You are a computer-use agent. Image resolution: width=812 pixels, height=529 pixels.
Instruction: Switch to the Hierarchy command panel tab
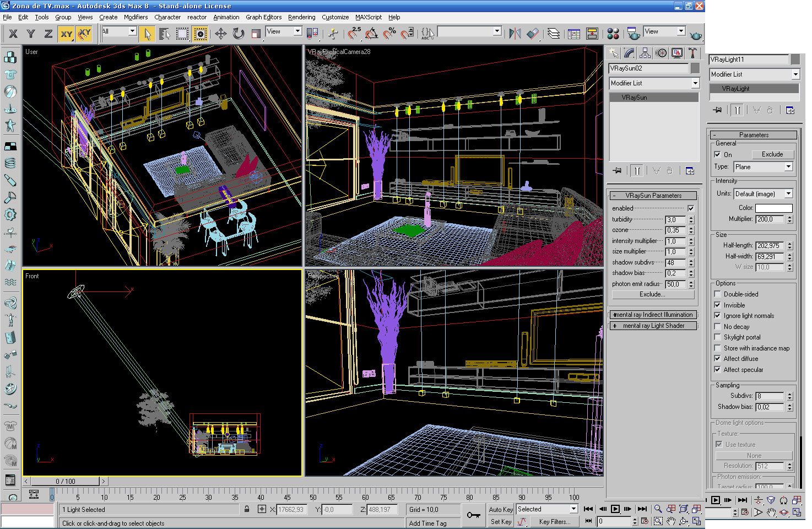645,53
